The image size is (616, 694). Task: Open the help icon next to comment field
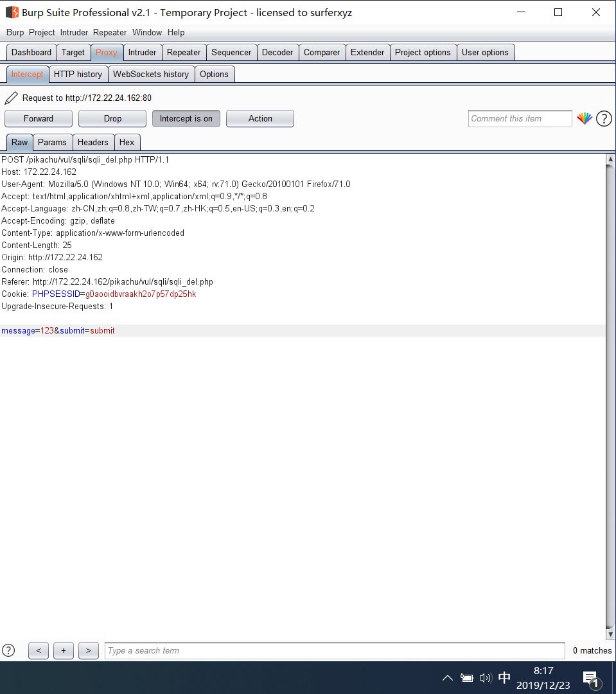pos(604,119)
